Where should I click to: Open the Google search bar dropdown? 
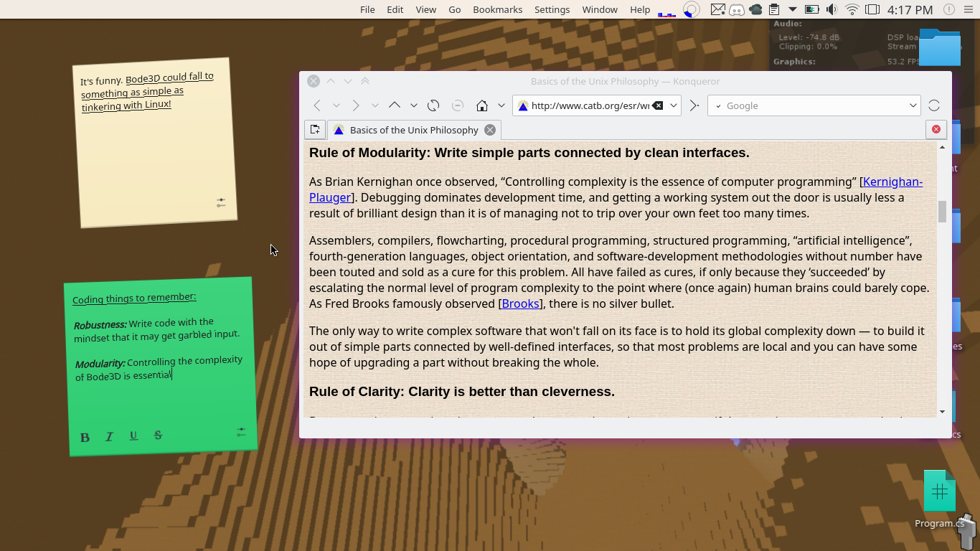point(913,105)
